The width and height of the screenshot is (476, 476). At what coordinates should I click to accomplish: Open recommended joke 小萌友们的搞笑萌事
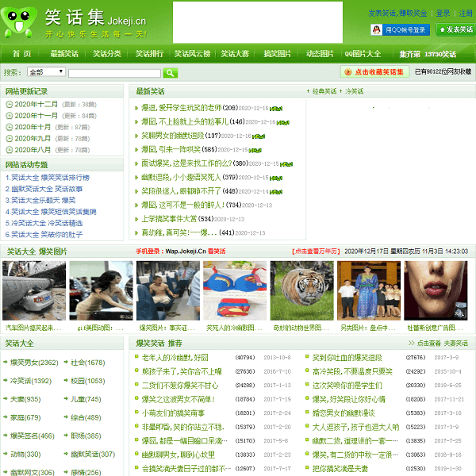click(173, 413)
